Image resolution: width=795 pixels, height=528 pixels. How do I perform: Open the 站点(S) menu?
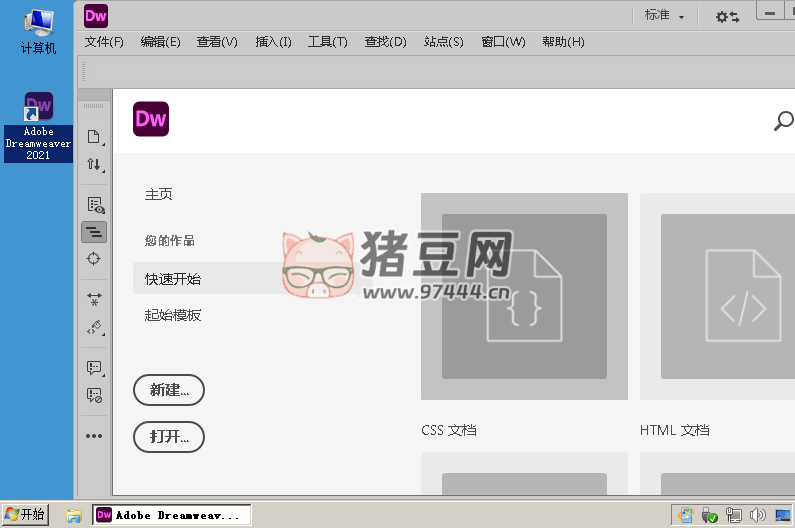[x=443, y=42]
